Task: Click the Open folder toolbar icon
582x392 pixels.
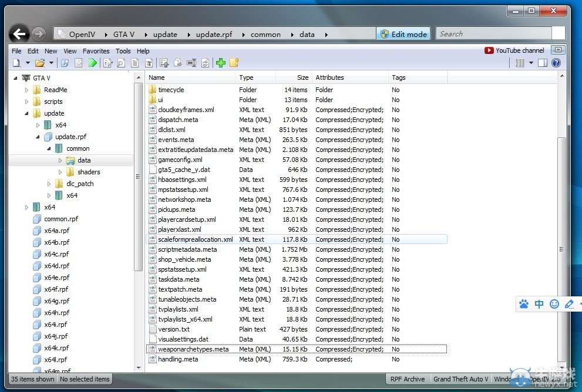Action: pos(40,63)
